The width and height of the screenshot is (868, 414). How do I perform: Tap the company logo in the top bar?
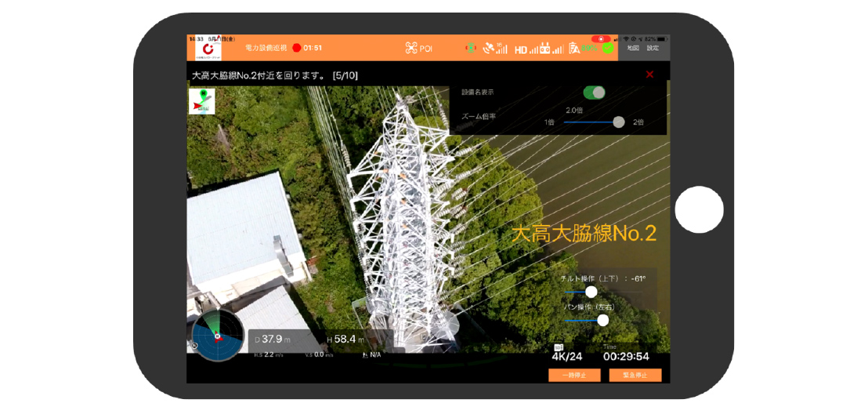click(x=209, y=49)
